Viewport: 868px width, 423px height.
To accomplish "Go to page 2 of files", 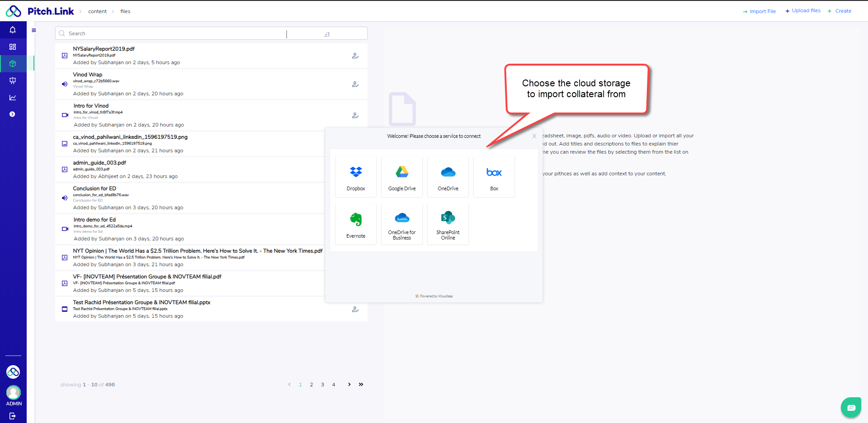I will tap(311, 385).
